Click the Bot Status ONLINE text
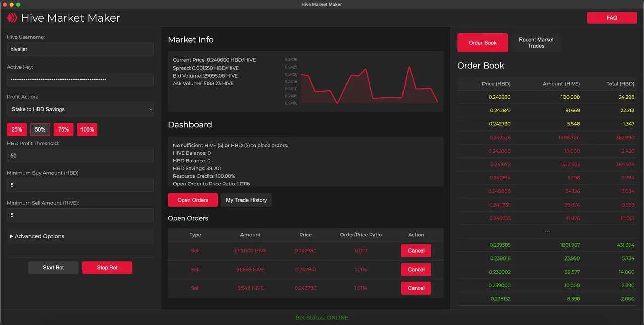This screenshot has height=325, width=644. [322, 318]
